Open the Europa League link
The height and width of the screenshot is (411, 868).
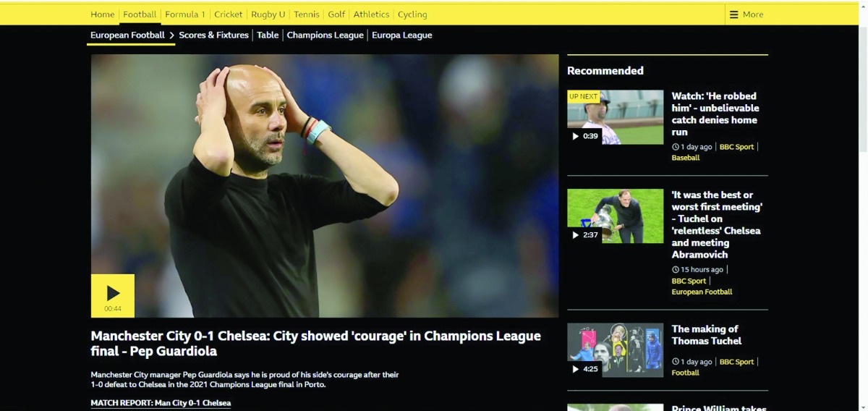pos(401,35)
